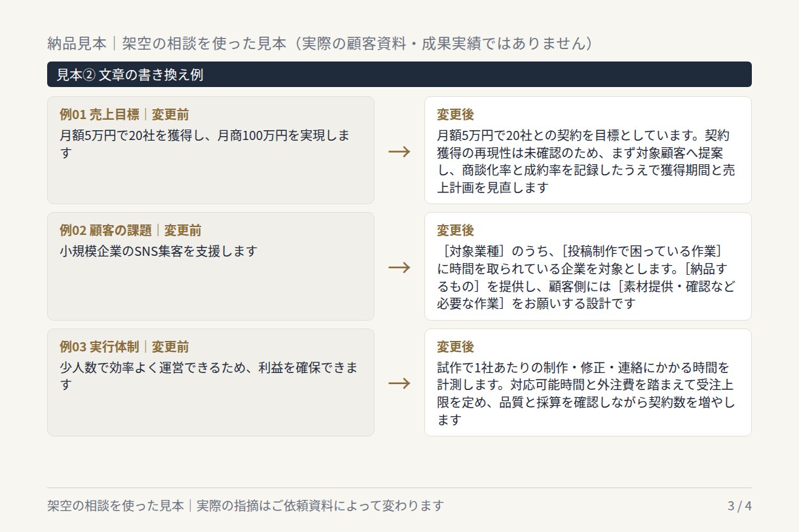The image size is (799, 532).
Task: Click heading 例03 実行体制｜変更前
Action: tap(124, 347)
